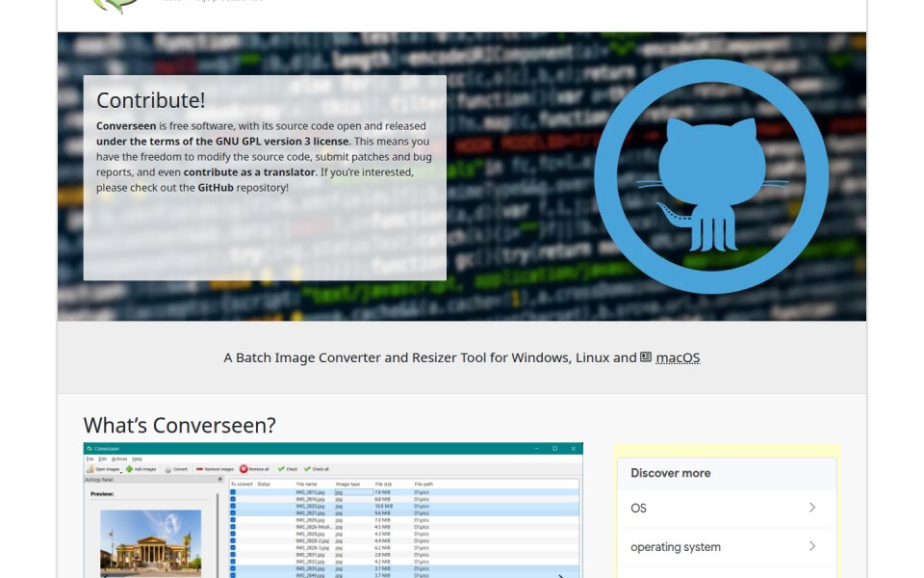Toggle the checkbox for IMG_2820.jpg
The image size is (924, 578).
pyautogui.click(x=233, y=506)
